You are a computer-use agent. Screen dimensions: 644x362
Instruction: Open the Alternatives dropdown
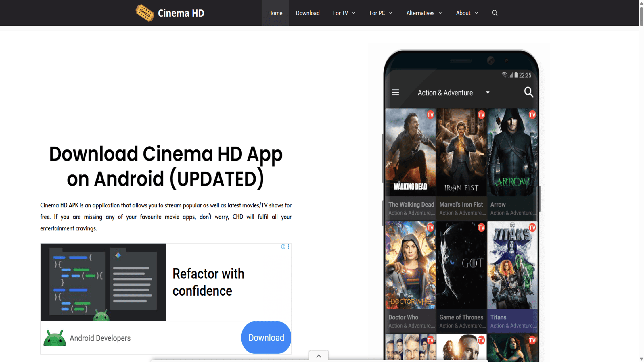click(x=424, y=13)
